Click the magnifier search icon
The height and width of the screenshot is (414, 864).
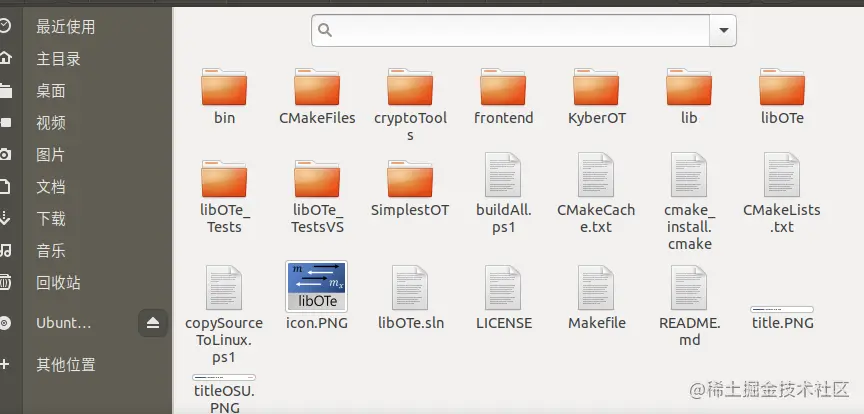coord(325,30)
